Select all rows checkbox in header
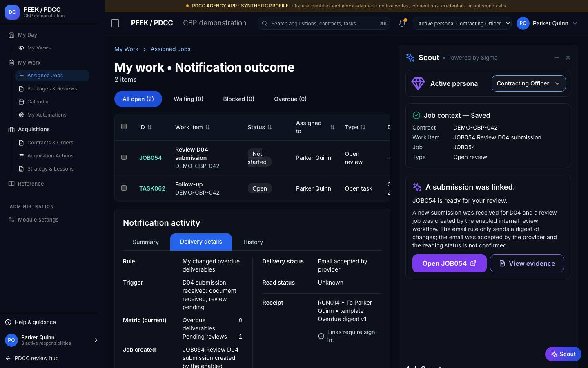This screenshot has width=588, height=368. pyautogui.click(x=124, y=127)
